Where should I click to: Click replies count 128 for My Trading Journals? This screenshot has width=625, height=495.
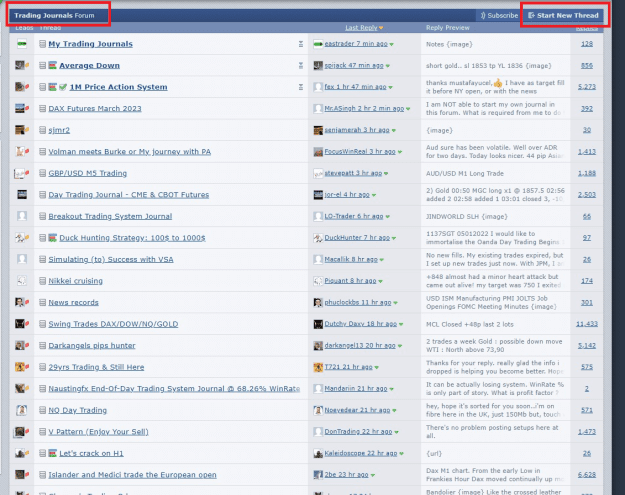[x=587, y=44]
